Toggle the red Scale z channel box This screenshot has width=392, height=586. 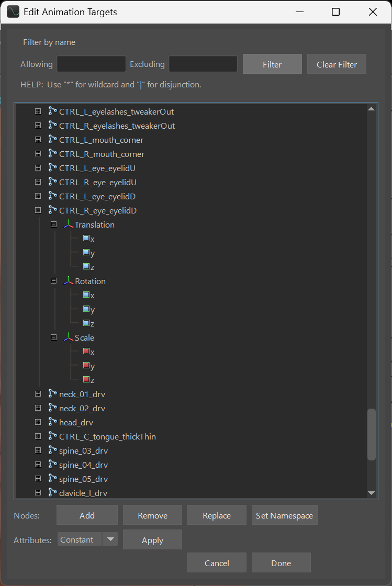click(x=86, y=379)
